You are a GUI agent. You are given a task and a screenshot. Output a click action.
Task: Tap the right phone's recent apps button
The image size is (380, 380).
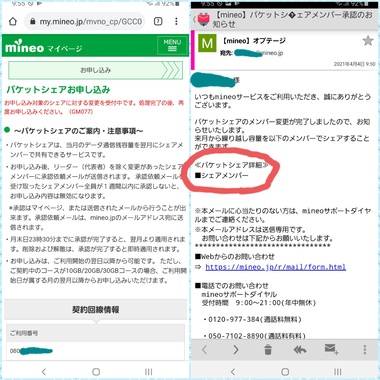(338, 371)
